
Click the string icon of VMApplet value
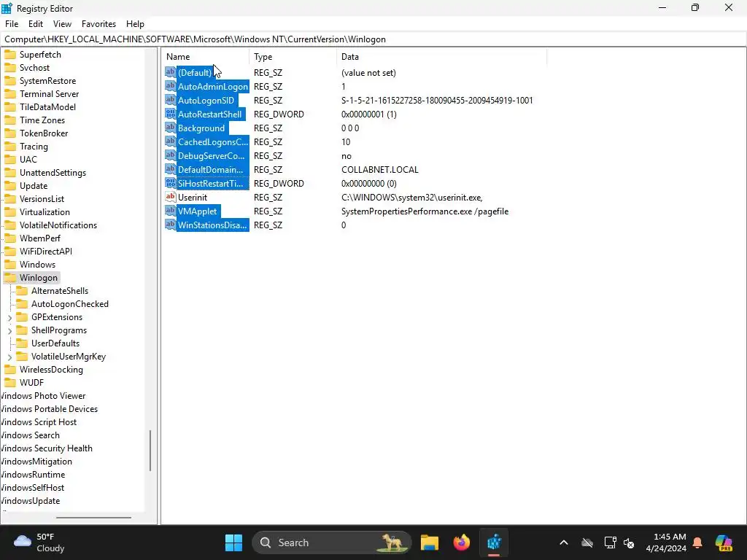(x=170, y=211)
